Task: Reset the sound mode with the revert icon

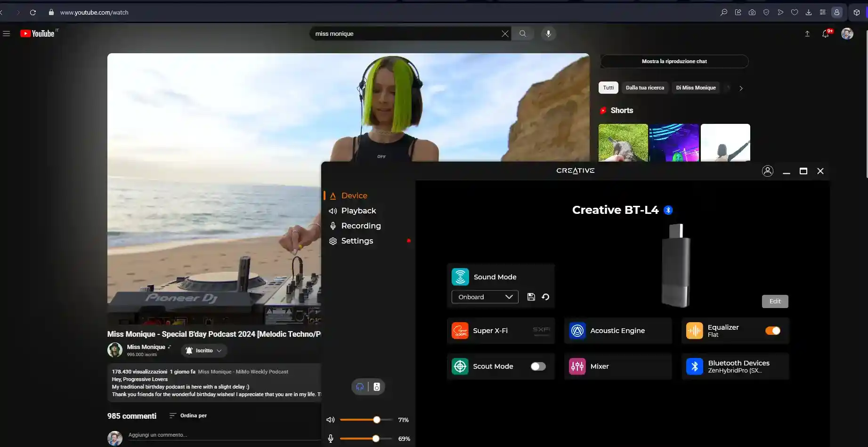Action: pos(545,297)
